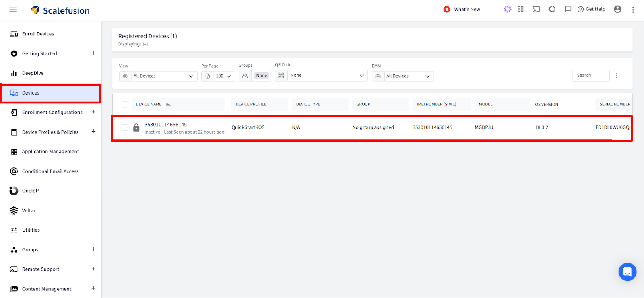This screenshot has height=298, width=644.
Task: Click the MGDP3J model cell
Action: [484, 127]
